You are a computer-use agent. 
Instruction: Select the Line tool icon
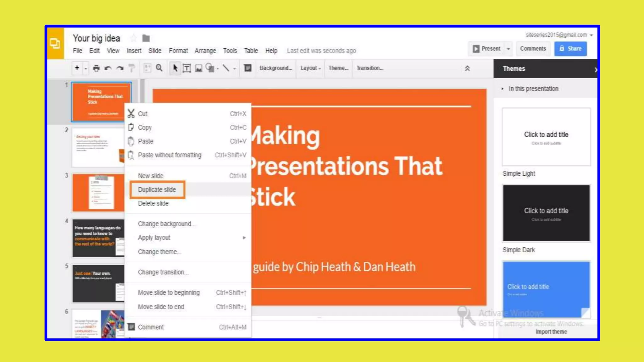click(x=226, y=68)
